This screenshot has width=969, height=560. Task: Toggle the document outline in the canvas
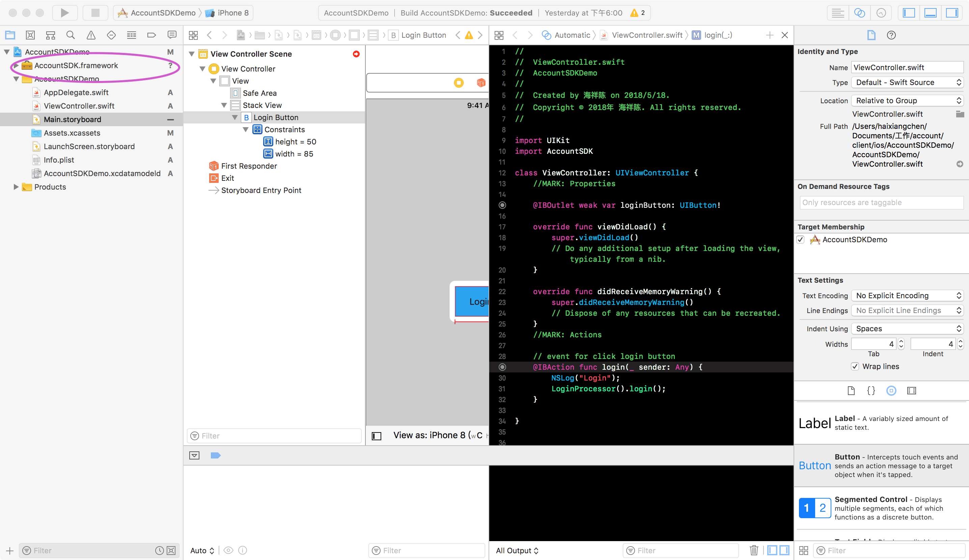[377, 436]
